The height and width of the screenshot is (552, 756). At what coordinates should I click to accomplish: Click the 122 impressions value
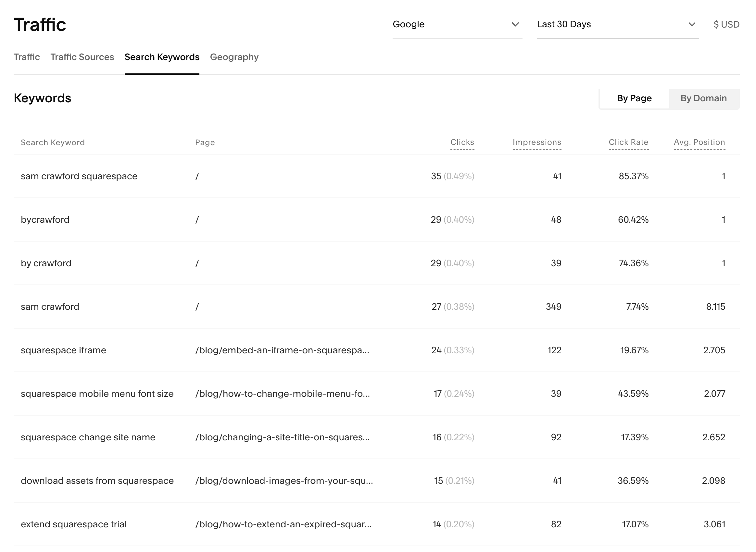(x=554, y=350)
